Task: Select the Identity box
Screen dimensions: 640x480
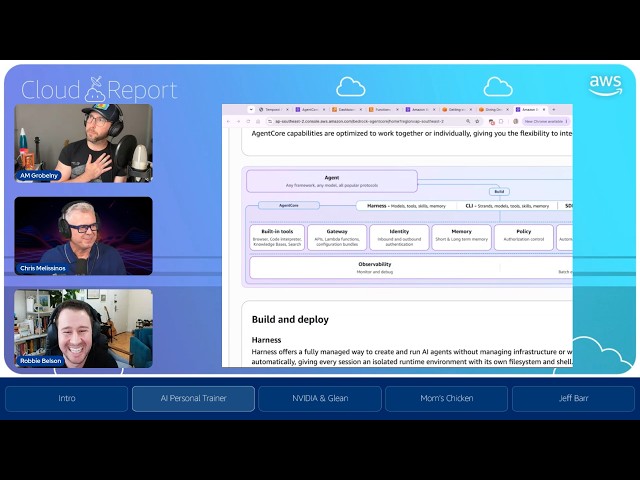Action: tap(399, 237)
